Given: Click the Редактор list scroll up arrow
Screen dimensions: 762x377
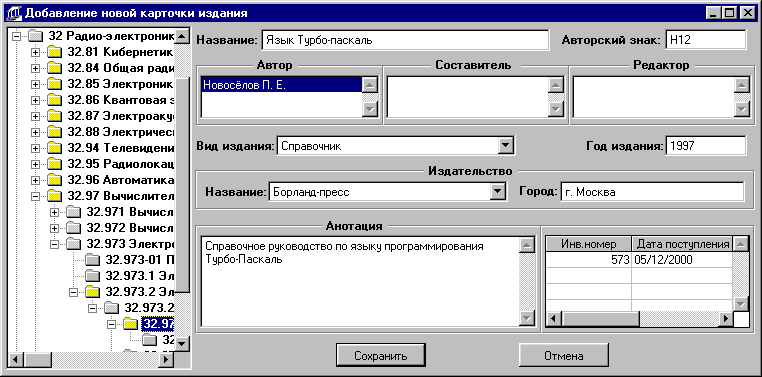Looking at the screenshot, I should (742, 86).
